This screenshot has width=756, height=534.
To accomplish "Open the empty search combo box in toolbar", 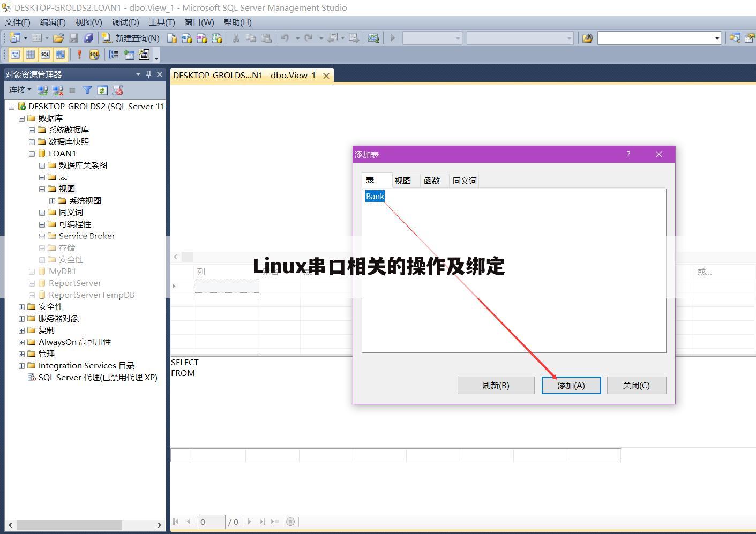I will (x=659, y=38).
